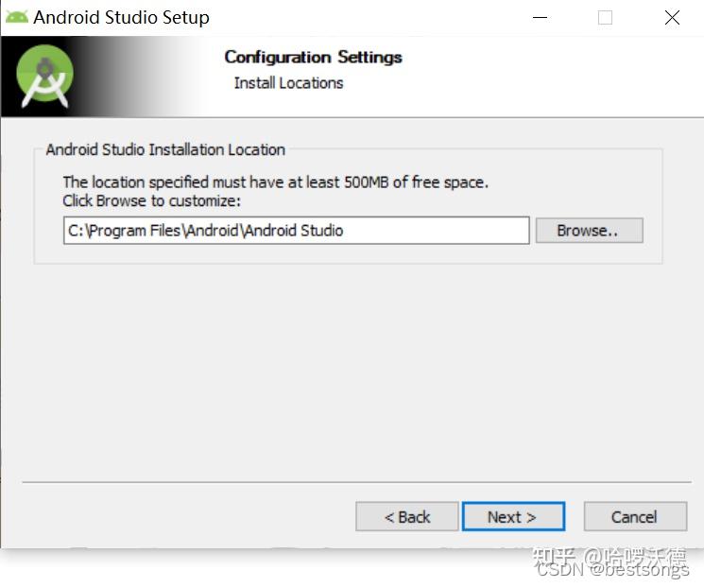This screenshot has width=704, height=588.
Task: Click the CSDN @bestsongs watermark
Action: click(x=612, y=571)
